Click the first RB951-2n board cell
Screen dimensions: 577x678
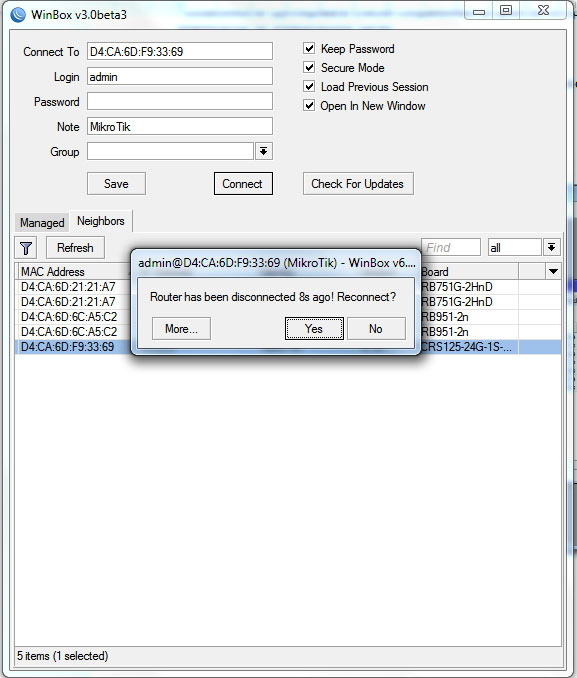coord(469,317)
